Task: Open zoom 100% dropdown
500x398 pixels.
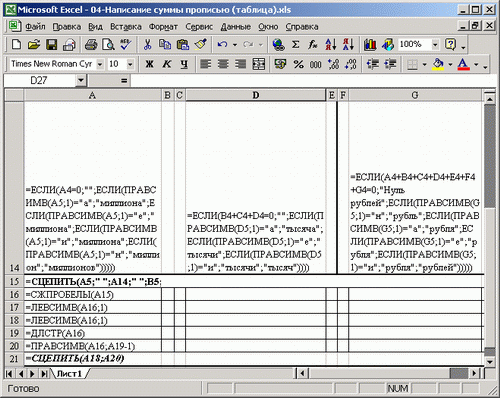Action: click(435, 44)
